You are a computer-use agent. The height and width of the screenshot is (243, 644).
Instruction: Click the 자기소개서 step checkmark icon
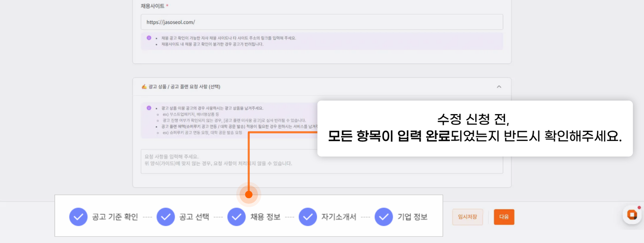[x=308, y=217]
